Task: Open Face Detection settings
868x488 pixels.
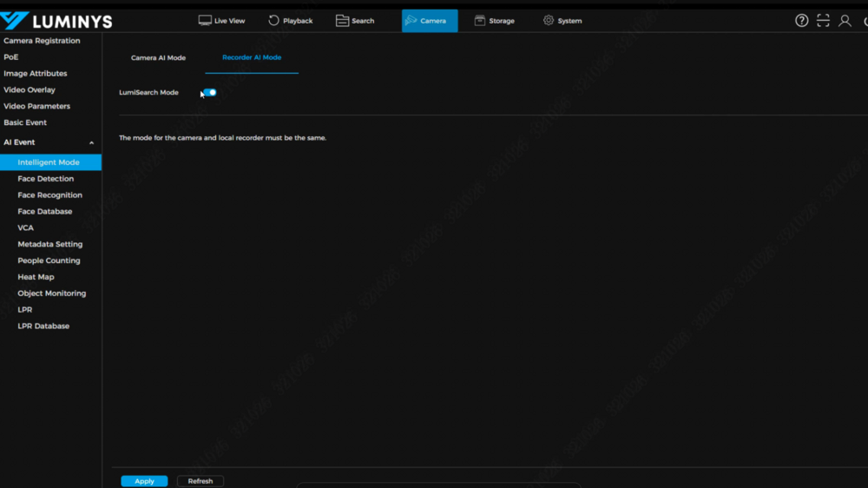Action: point(45,179)
